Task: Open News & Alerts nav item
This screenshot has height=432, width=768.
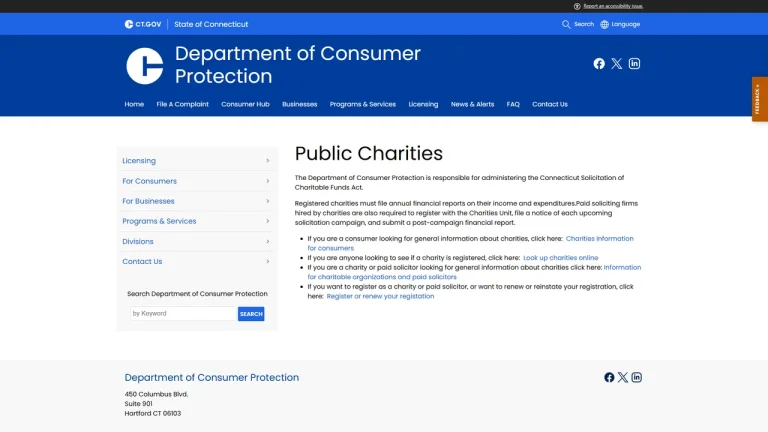Action: 472,104
